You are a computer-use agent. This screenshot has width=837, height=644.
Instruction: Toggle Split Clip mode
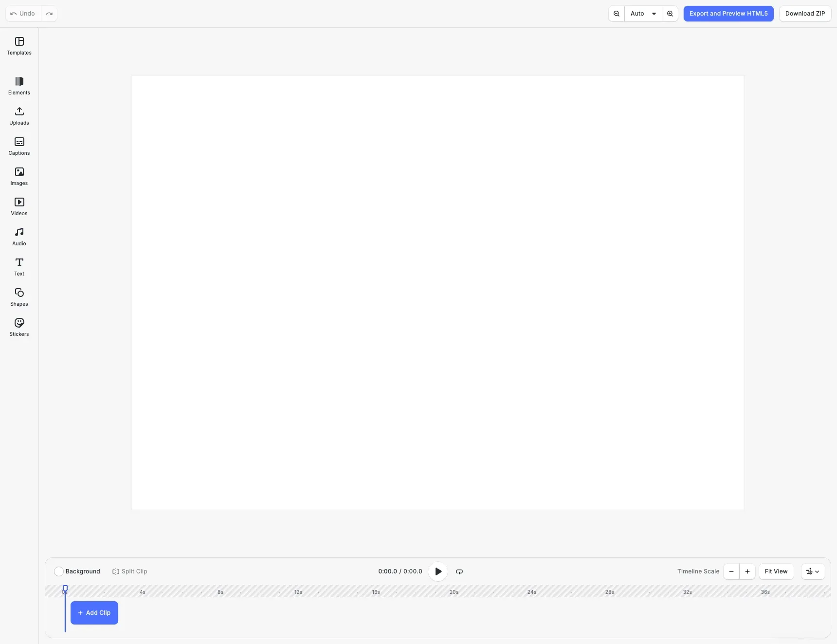click(x=129, y=571)
